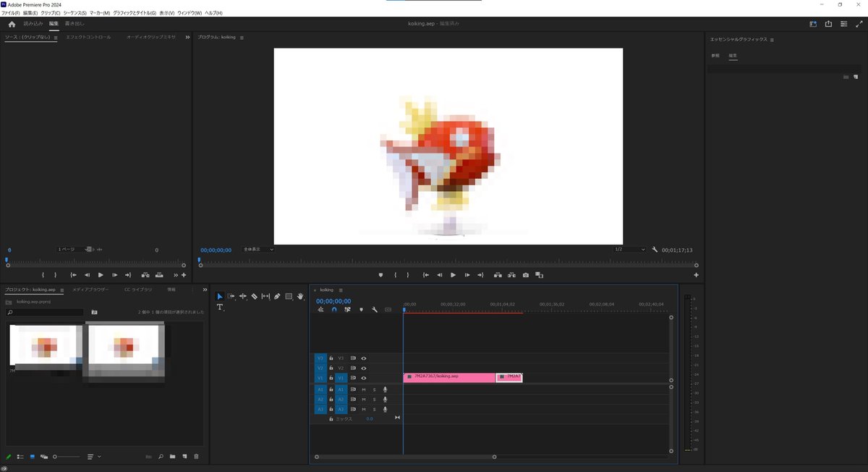The height and width of the screenshot is (472, 868).
Task: Switch to the エフェクトコントロール tab
Action: click(88, 37)
